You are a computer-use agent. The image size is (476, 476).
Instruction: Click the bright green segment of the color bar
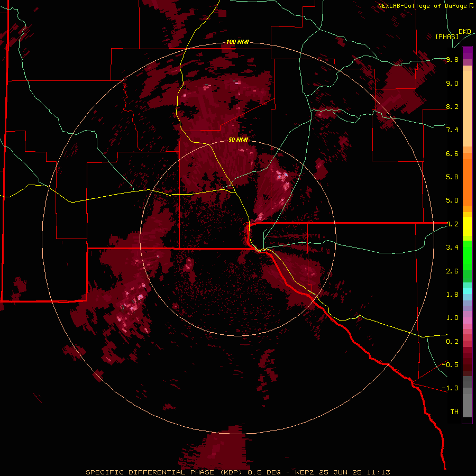point(467,255)
